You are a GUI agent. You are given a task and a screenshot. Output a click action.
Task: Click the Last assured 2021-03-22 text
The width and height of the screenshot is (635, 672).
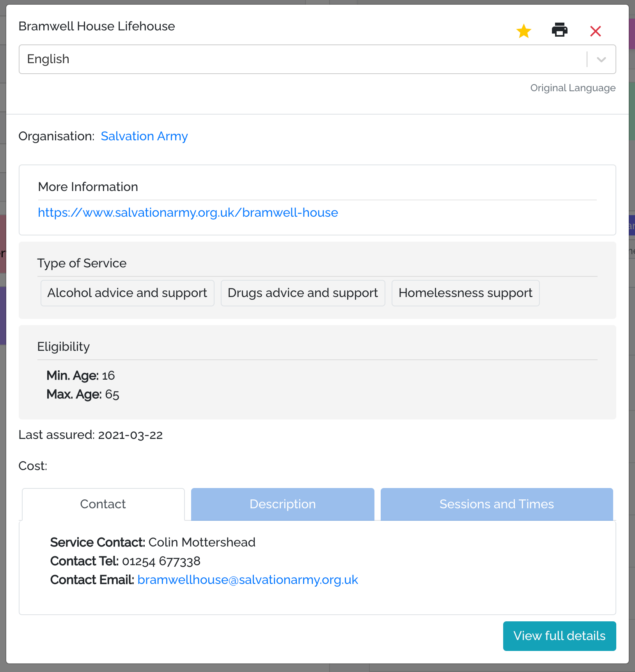(90, 435)
